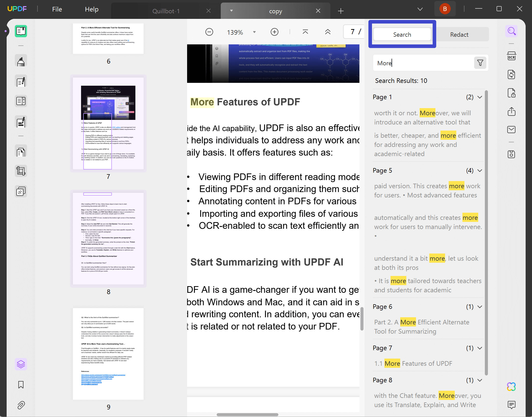Open the Protect document tool
This screenshot has width=532, height=417.
pos(511,93)
